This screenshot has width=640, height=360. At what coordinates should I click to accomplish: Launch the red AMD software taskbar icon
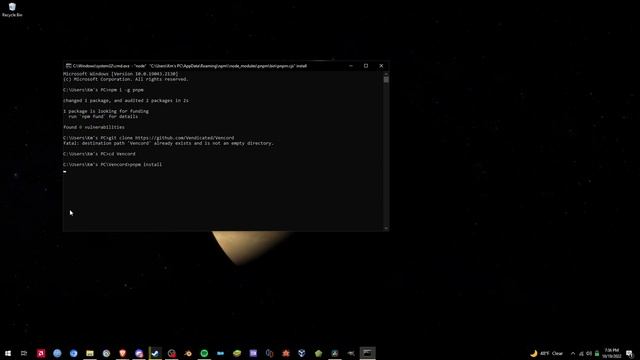tap(41, 353)
